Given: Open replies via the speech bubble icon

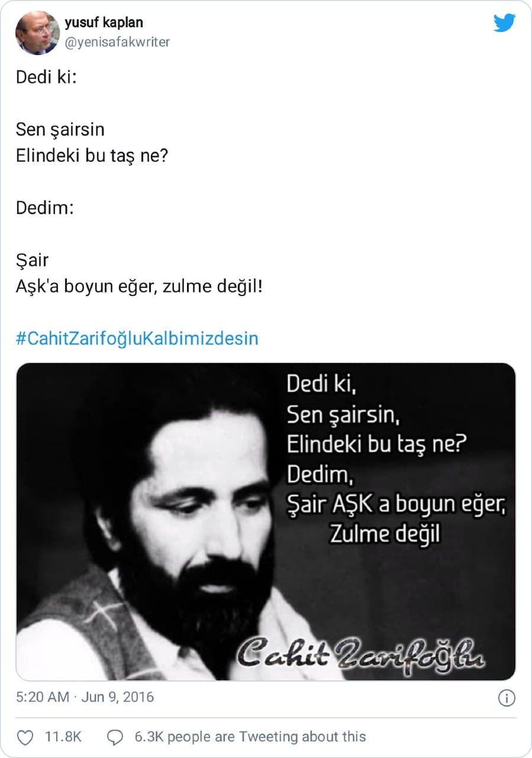Looking at the screenshot, I should (115, 737).
